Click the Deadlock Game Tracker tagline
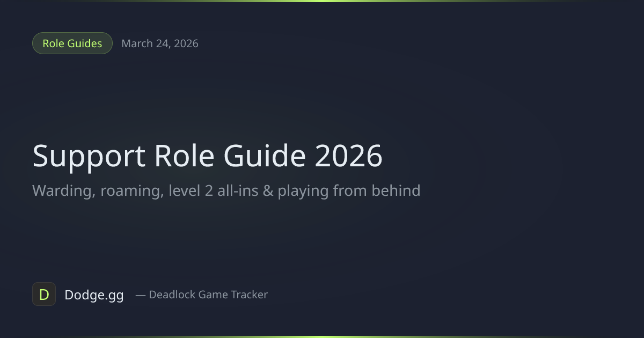The width and height of the screenshot is (644, 338). (201, 295)
